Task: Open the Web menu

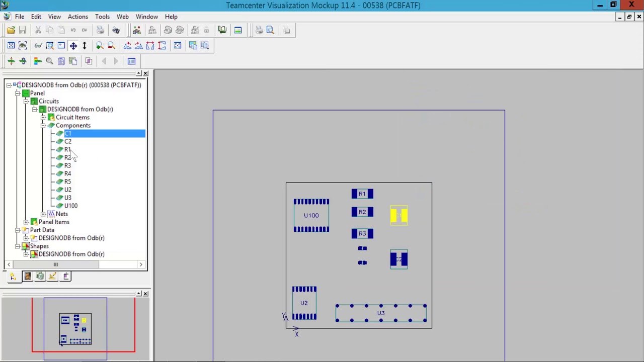Action: [123, 17]
